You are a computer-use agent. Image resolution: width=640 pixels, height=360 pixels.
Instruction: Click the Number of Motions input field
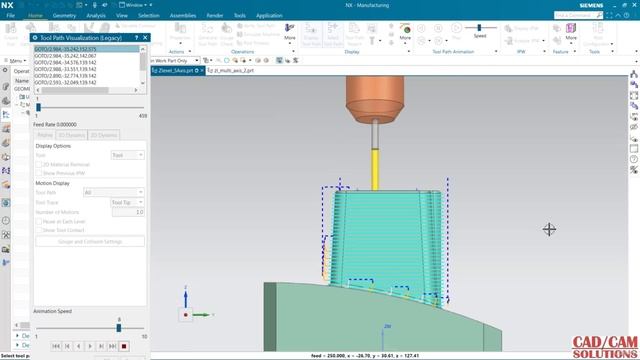click(128, 212)
